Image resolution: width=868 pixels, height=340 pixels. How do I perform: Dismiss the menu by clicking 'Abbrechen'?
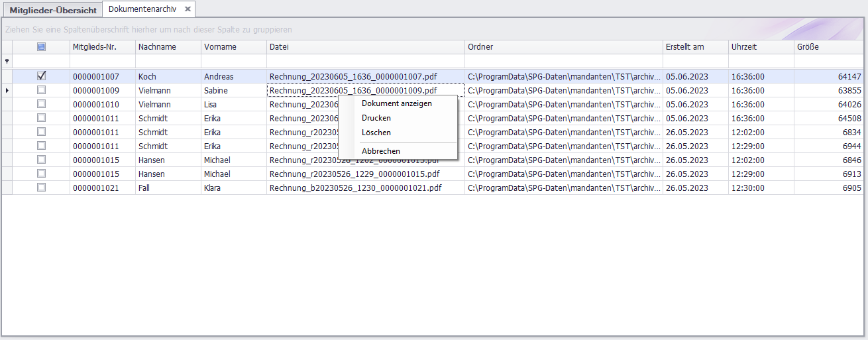[x=380, y=151]
